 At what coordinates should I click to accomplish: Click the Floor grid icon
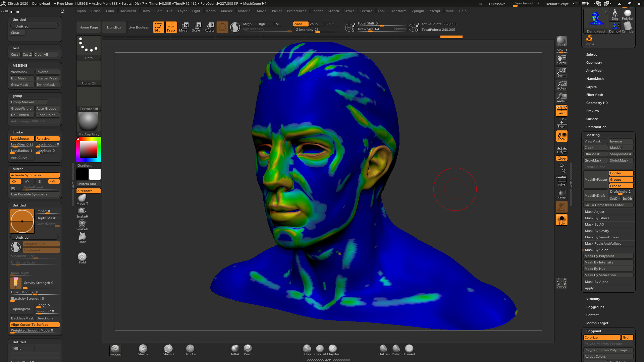coord(561,124)
